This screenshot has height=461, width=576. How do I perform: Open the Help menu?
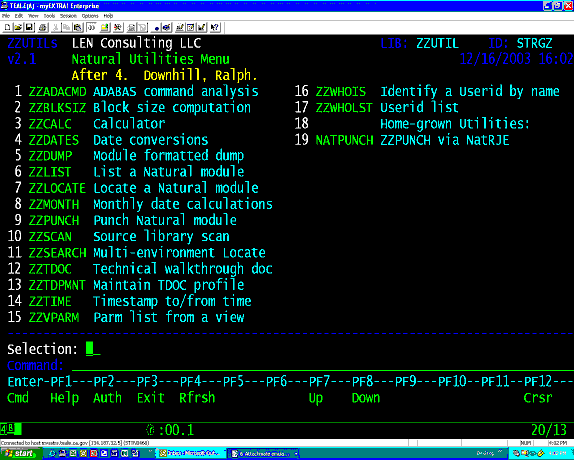click(x=108, y=16)
